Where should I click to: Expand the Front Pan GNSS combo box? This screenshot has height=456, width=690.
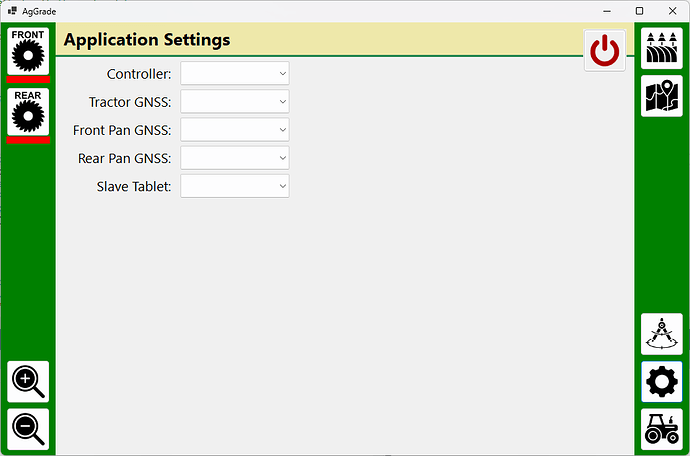coord(235,129)
